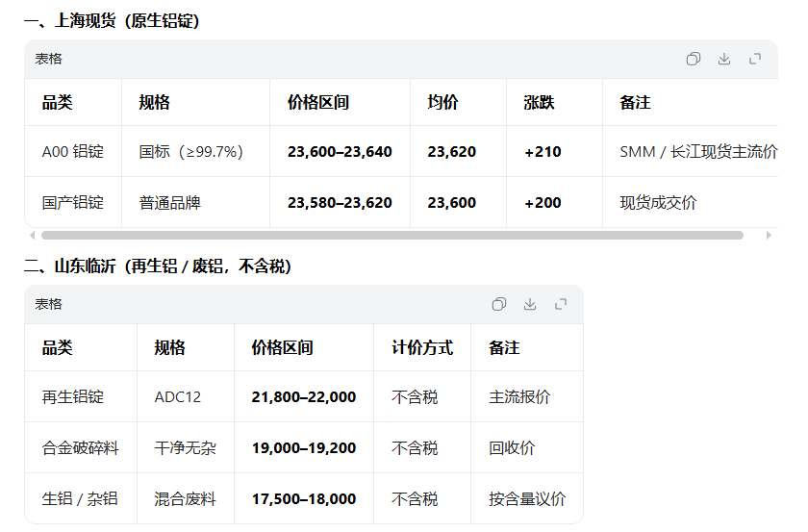Click the 17,500–18,000 price cell
The height and width of the screenshot is (532, 808).
pyautogui.click(x=303, y=499)
